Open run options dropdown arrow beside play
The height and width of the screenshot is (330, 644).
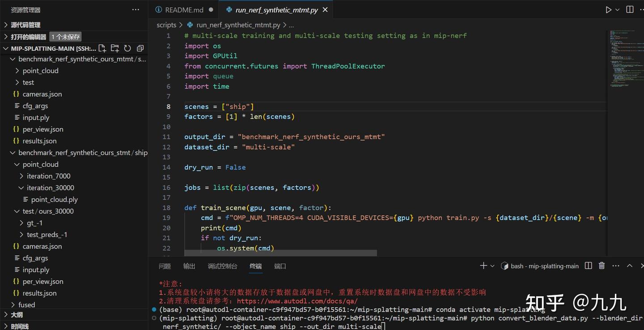click(618, 10)
